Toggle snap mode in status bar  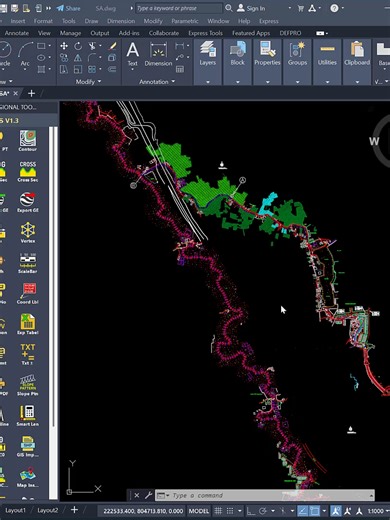(x=230, y=511)
